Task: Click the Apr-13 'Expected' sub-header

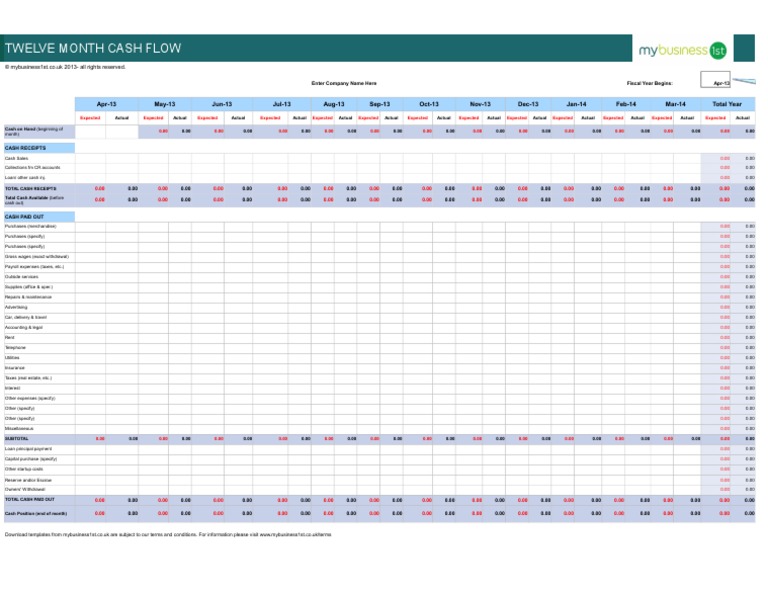Action: pos(90,118)
